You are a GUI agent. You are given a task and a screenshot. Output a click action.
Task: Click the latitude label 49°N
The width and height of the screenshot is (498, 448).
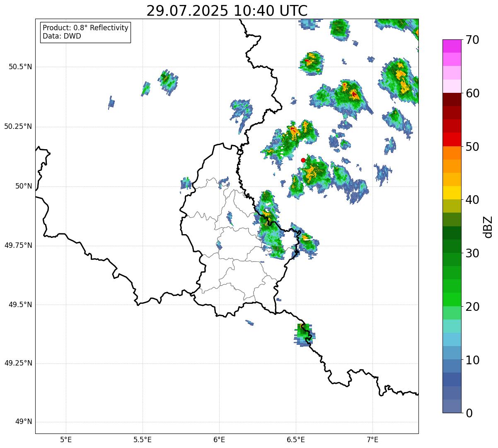24,422
